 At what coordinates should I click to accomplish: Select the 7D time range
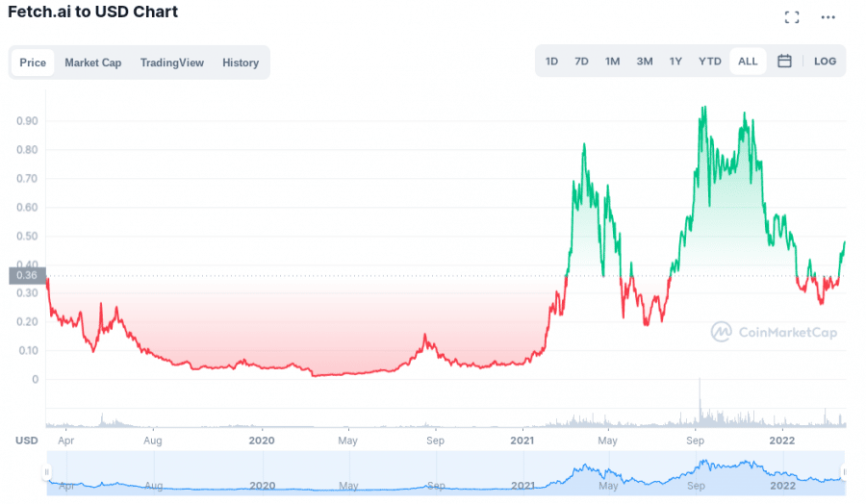[x=581, y=62]
